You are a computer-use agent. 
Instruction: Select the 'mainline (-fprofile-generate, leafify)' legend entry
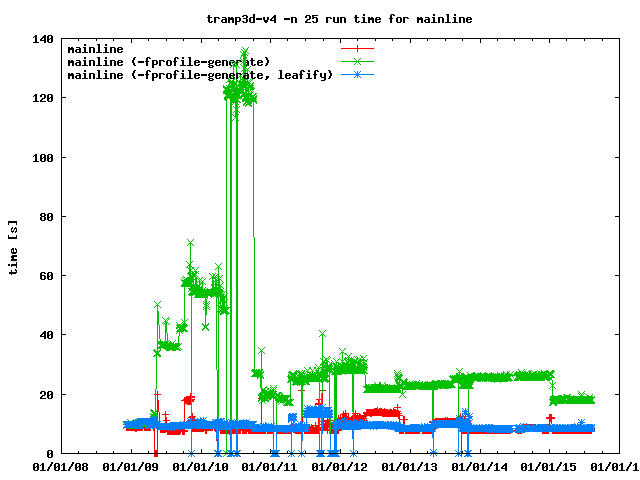[199, 75]
